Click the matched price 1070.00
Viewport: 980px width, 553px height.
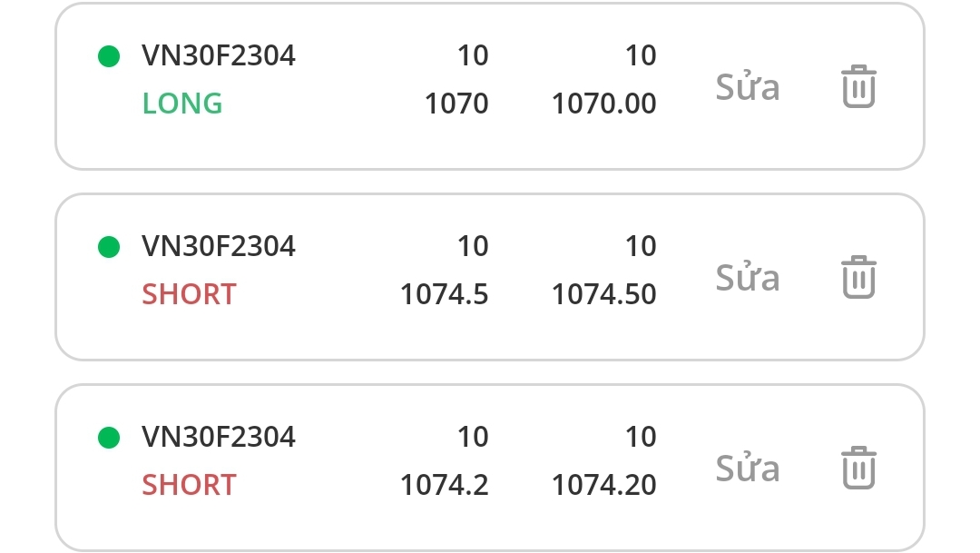click(x=603, y=104)
